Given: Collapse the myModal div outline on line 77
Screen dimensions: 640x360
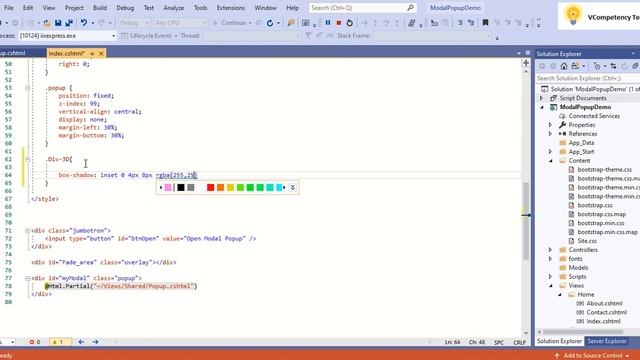Looking at the screenshot, I should coord(27,278).
